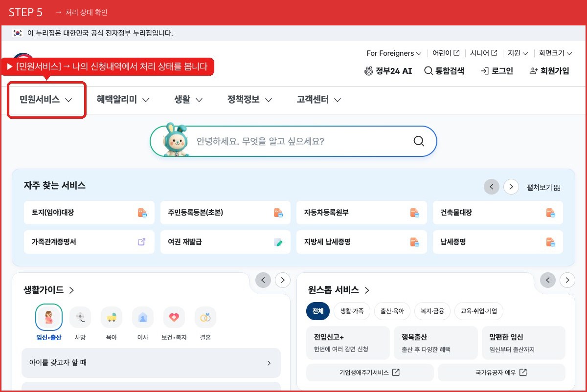Screen dimensions: 587x392
Task: Go to previous 자주 찾는 서비스 page
Action: pos(492,187)
